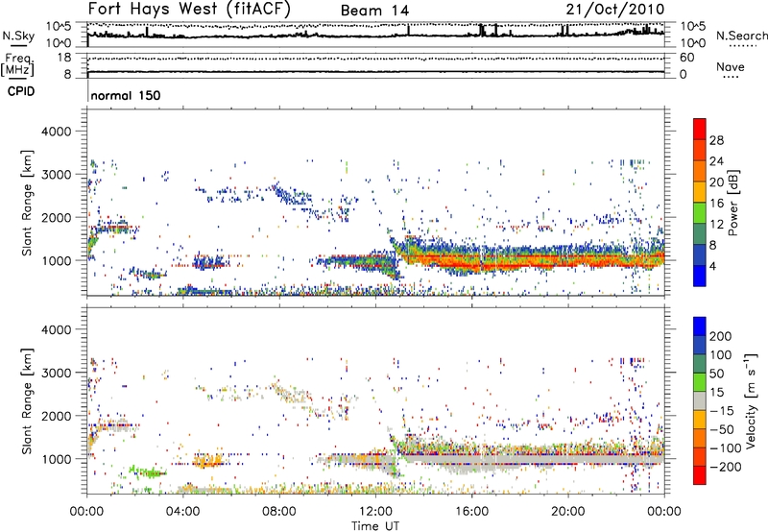
Task: Click Power color bar value '16'
Action: pos(716,204)
